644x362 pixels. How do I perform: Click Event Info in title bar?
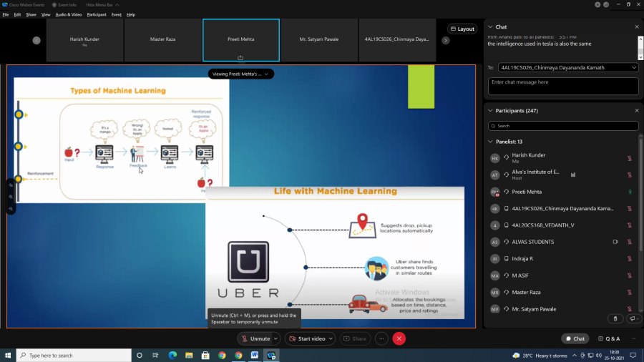(64, 5)
